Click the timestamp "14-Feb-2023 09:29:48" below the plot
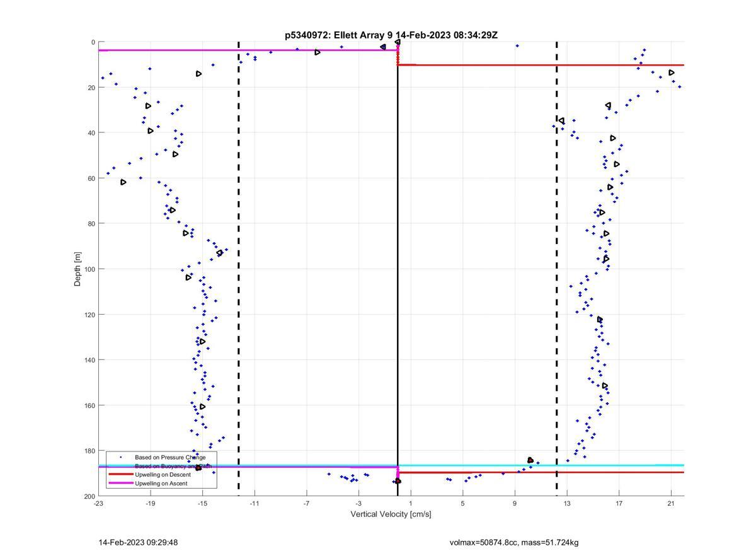Screen dimensions: 756x558 click(138, 542)
